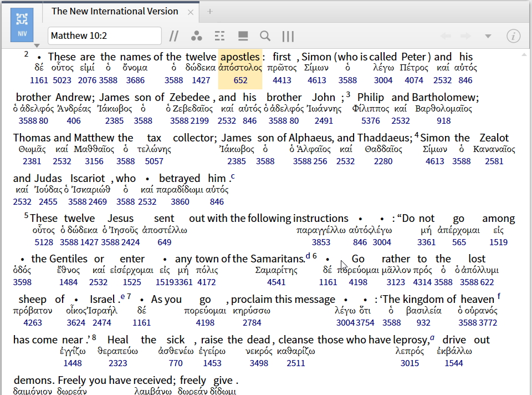Click Strong's number 406 under Andrew

(x=74, y=120)
